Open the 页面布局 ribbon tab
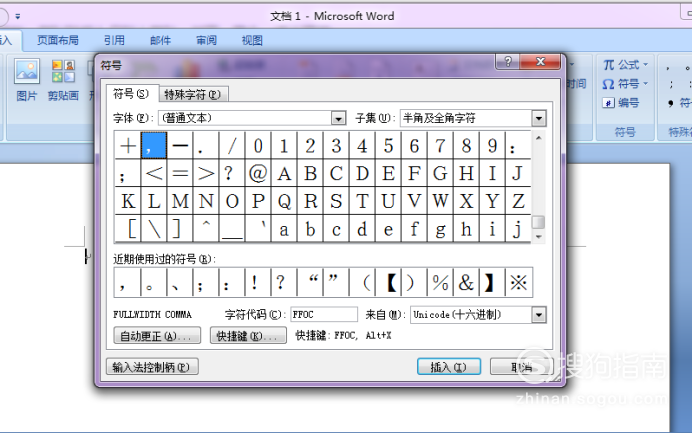Image resolution: width=692 pixels, height=433 pixels. (x=58, y=41)
